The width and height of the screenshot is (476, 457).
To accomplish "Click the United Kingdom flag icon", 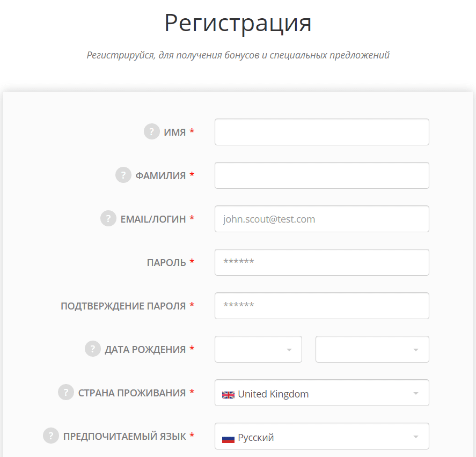I will 228,395.
